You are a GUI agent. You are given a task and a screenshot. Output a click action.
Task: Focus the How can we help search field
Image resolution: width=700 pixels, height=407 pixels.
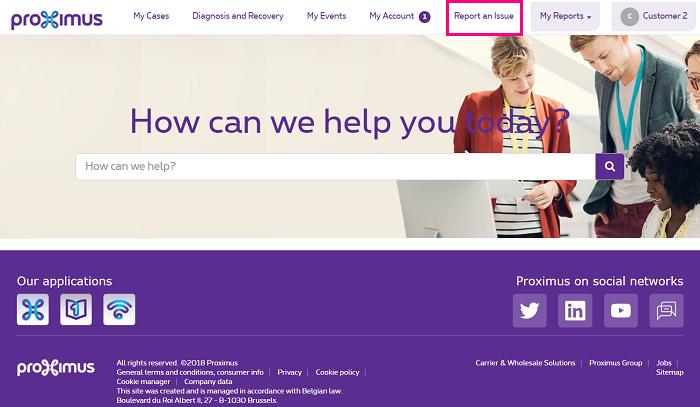pyautogui.click(x=335, y=166)
